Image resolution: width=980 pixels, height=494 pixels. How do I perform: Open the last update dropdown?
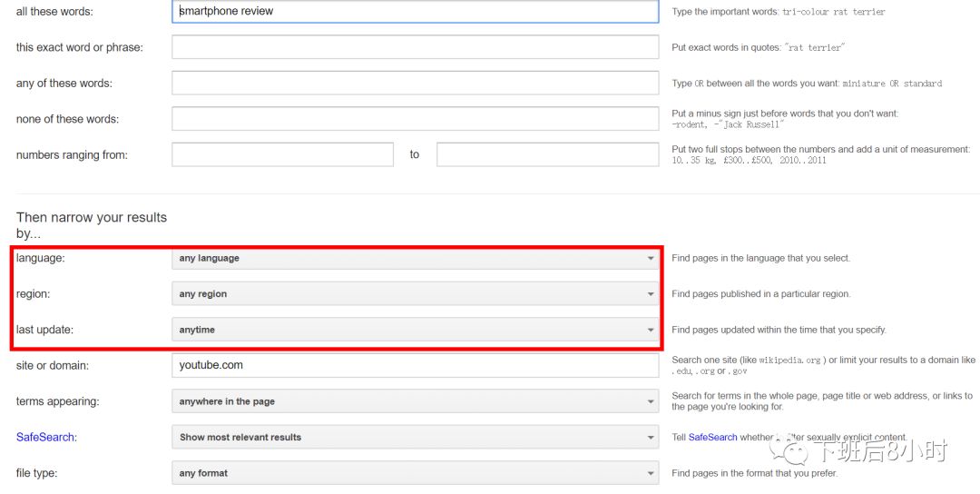(x=415, y=330)
